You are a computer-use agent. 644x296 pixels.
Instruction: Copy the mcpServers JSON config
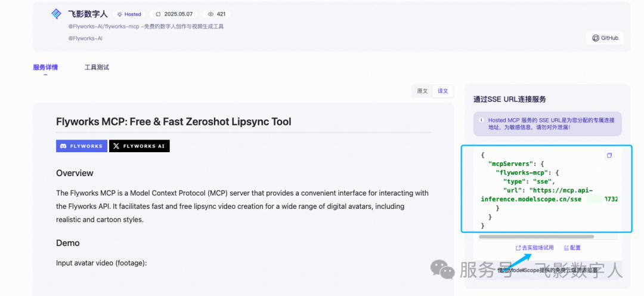coord(609,155)
